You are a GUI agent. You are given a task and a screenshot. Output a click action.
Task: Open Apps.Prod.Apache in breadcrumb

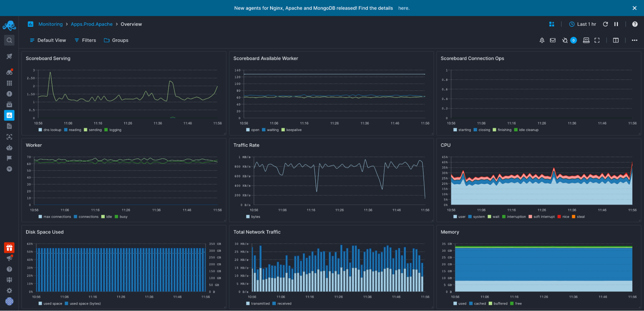92,24
